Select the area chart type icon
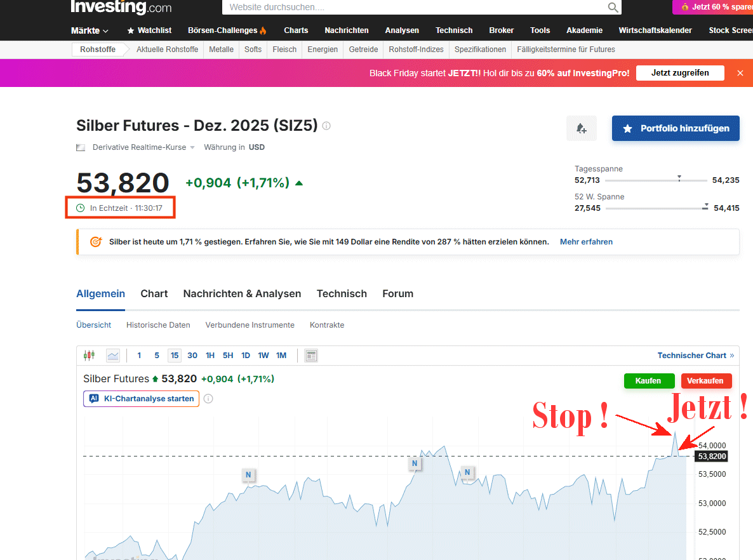The height and width of the screenshot is (560, 753). pyautogui.click(x=113, y=356)
